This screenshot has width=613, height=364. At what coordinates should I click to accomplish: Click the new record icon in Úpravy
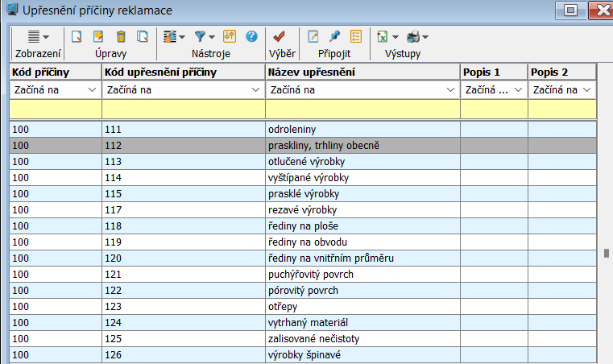coord(77,36)
